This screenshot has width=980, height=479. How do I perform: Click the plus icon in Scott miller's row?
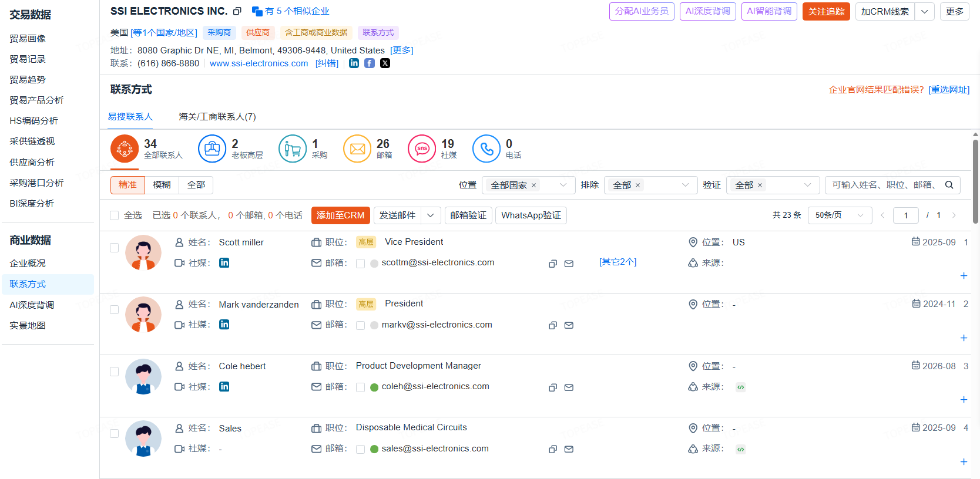coord(964,276)
